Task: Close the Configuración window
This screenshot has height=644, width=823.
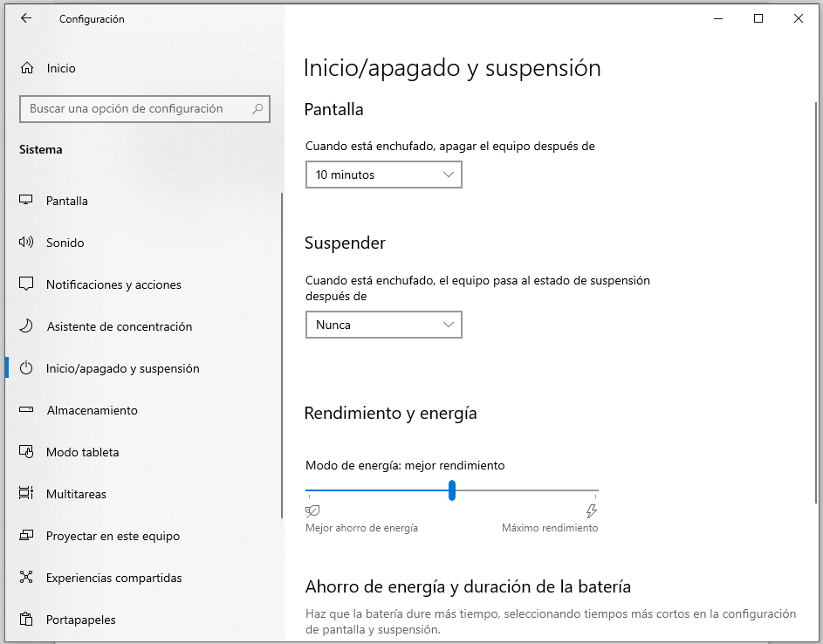Action: click(x=799, y=18)
